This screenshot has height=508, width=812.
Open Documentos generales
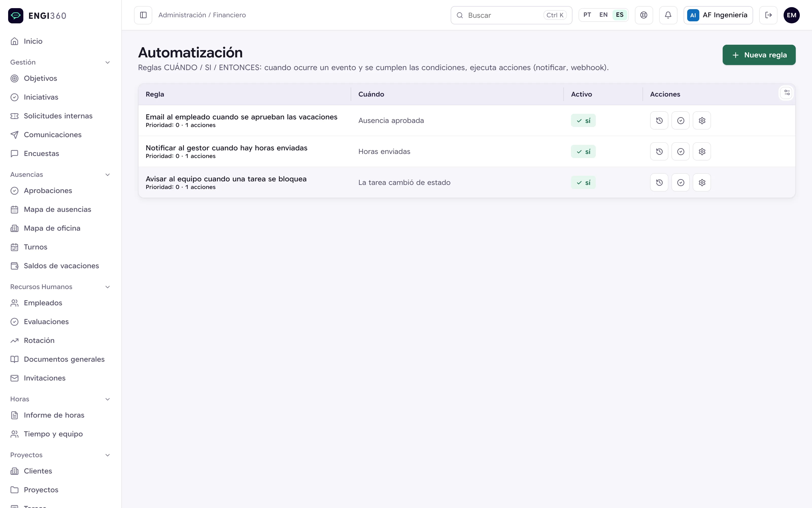[60, 359]
